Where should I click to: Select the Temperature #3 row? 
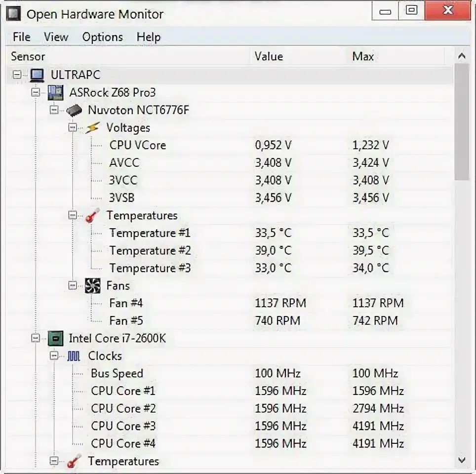pyautogui.click(x=230, y=268)
